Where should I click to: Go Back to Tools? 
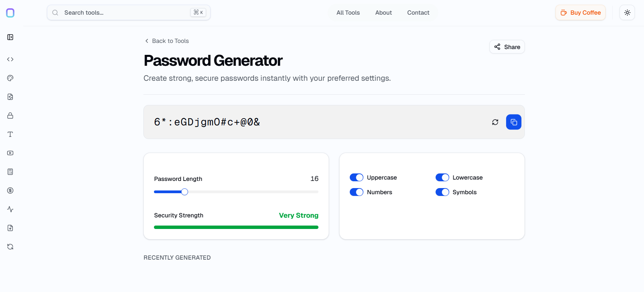click(x=167, y=41)
